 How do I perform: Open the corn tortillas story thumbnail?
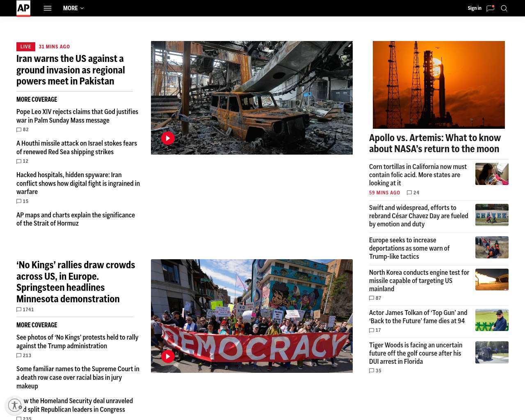(492, 174)
